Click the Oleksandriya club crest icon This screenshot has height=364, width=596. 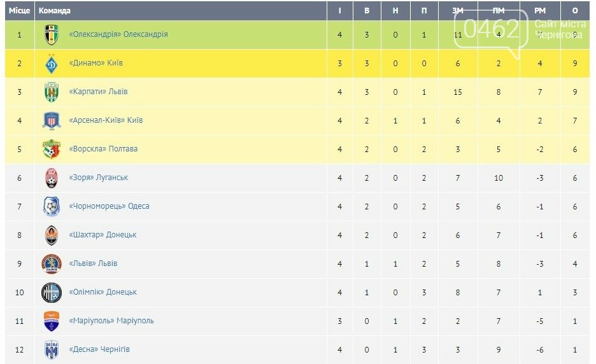point(52,35)
